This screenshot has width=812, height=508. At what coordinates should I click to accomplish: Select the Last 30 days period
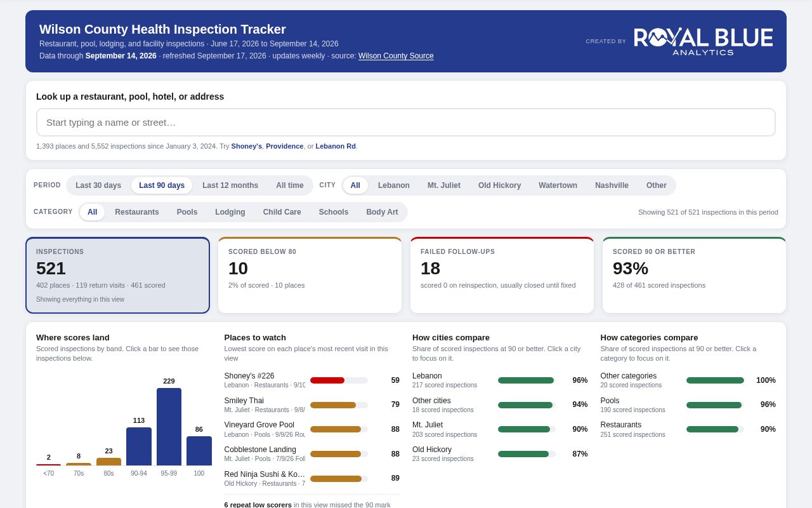(98, 185)
